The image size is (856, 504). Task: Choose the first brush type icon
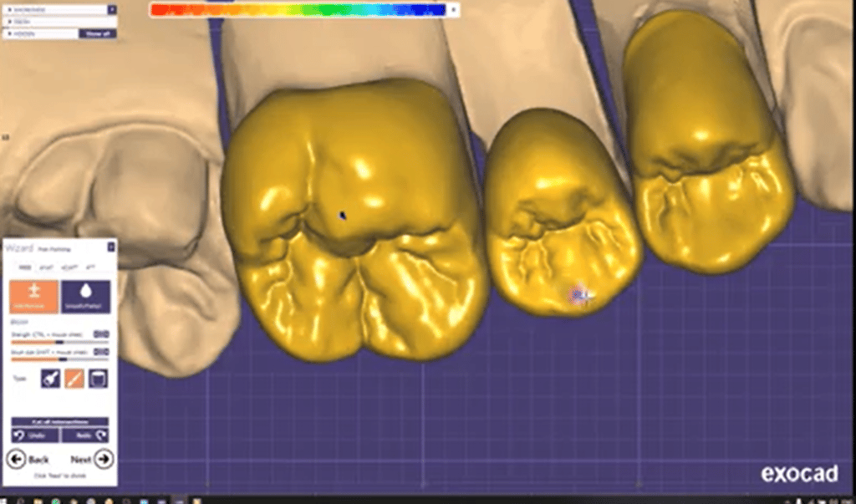pyautogui.click(x=50, y=379)
